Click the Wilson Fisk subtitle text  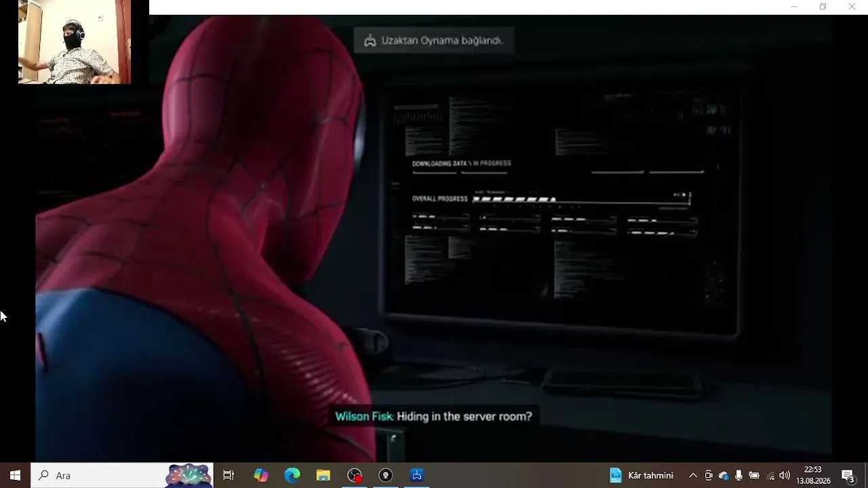click(433, 416)
